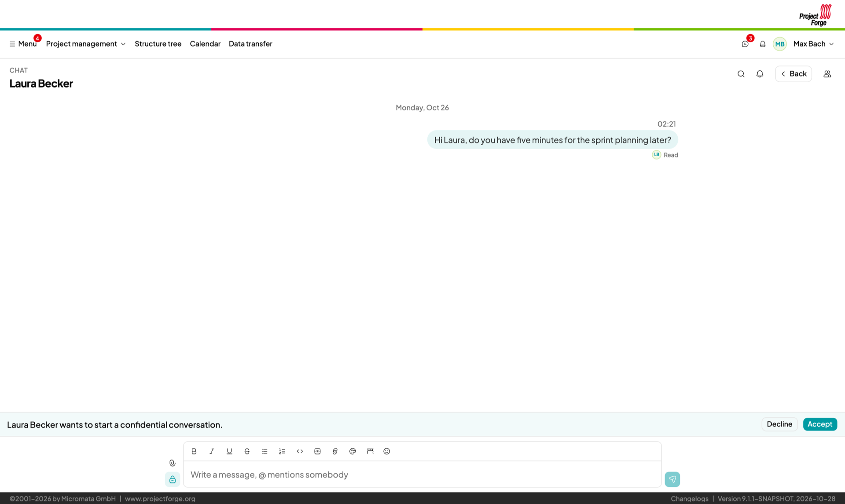Image resolution: width=845 pixels, height=504 pixels.
Task: Expand the Project management dropdown
Action: 86,44
